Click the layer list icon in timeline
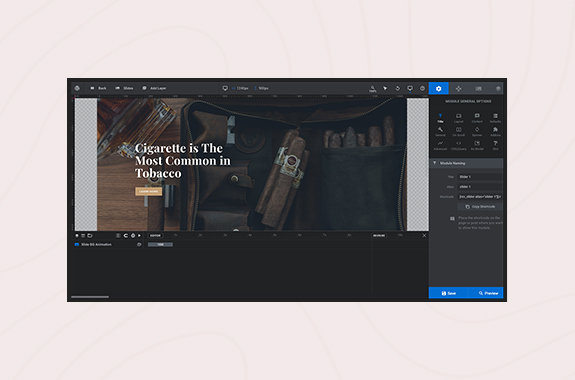575x380 pixels. (x=83, y=235)
